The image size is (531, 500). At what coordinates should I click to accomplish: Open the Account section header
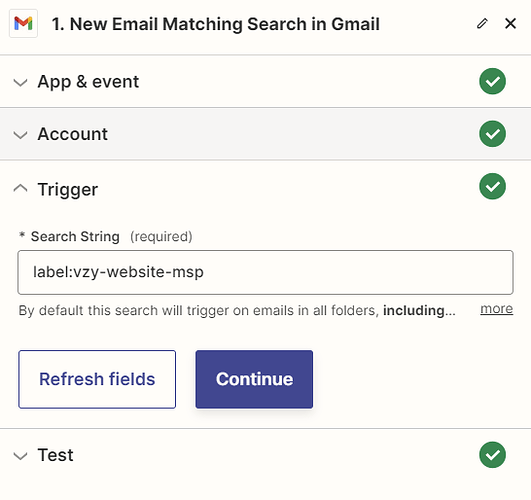tap(72, 134)
